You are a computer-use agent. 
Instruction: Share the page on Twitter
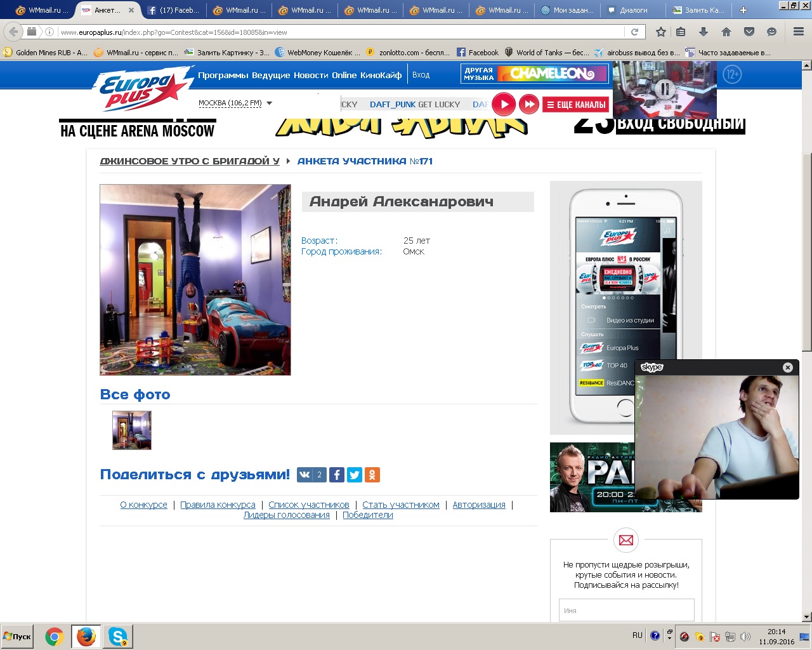pos(355,475)
